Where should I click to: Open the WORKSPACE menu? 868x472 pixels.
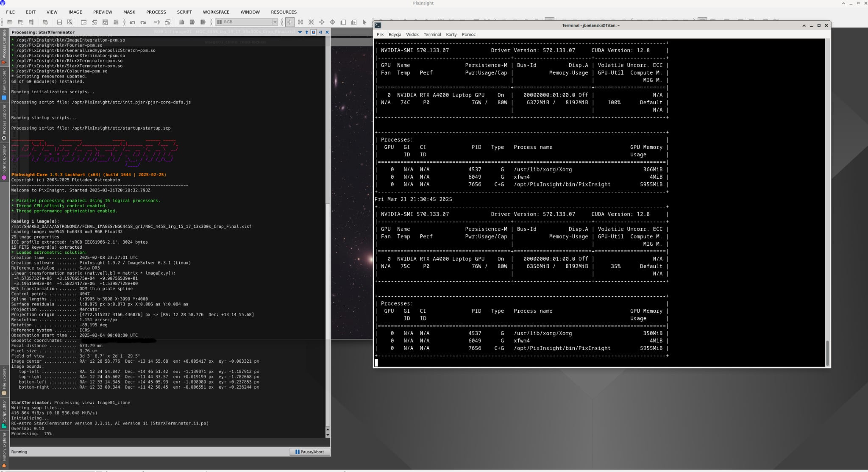(216, 12)
